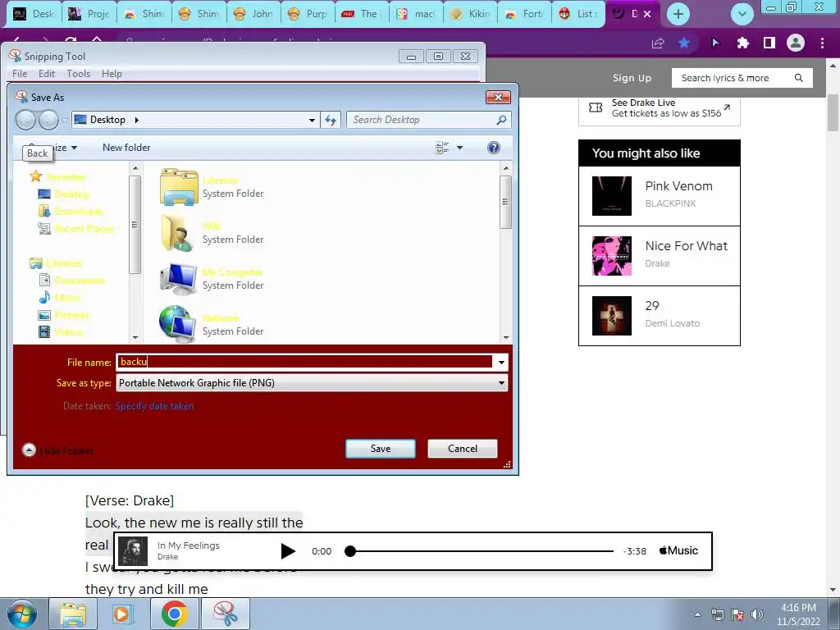Switch to the Kikin browser tab
This screenshot has height=630, width=840.
point(470,14)
